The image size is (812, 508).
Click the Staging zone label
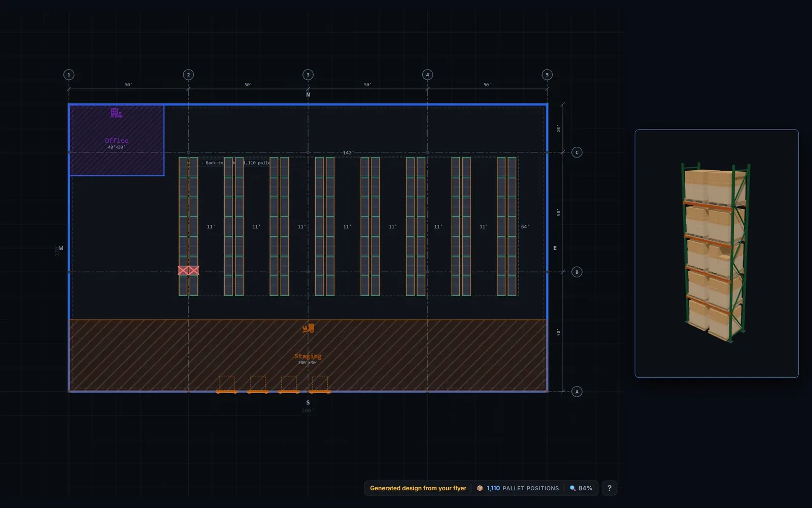308,356
